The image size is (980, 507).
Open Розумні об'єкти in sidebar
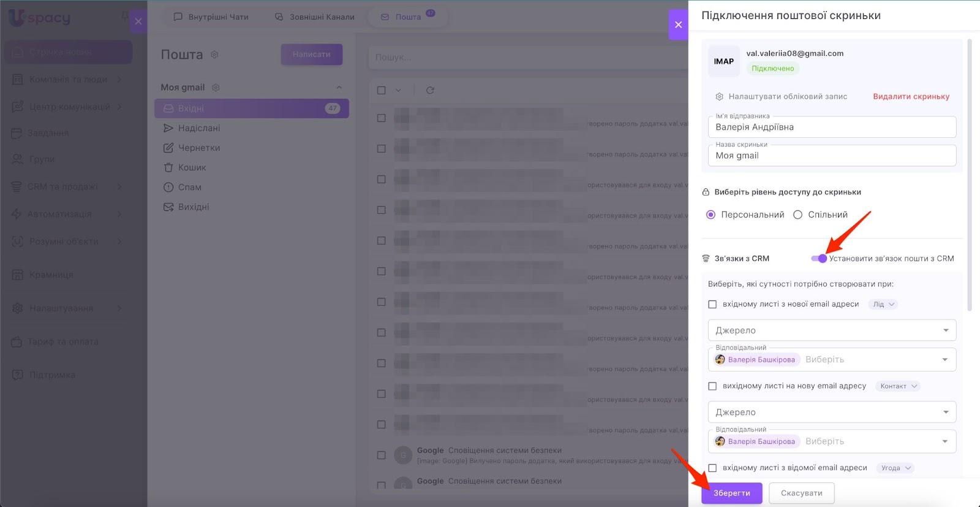(68, 242)
